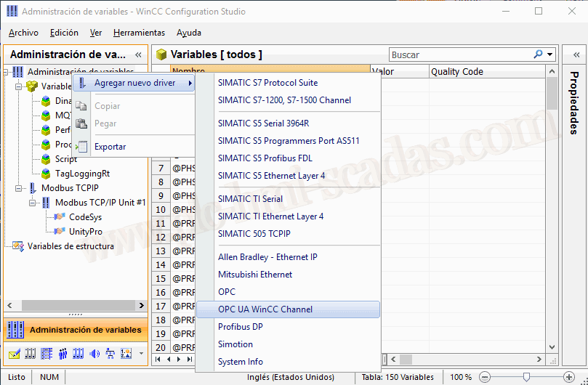Click the Administración de variables navigation button

[76, 330]
